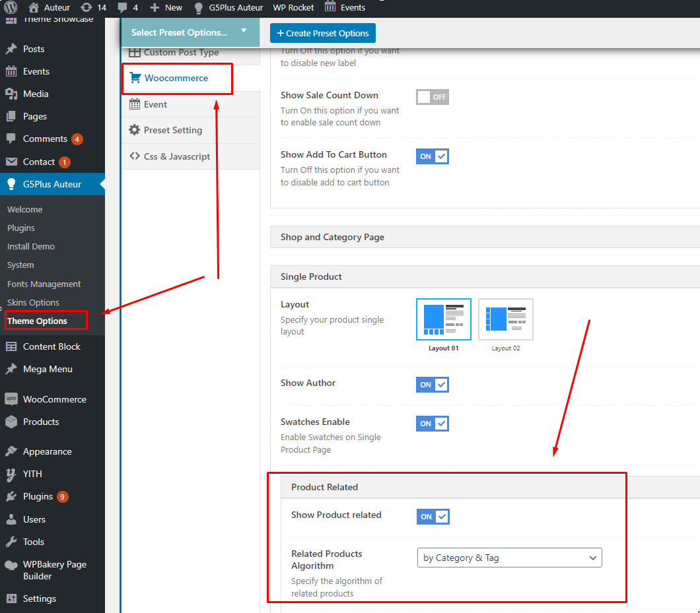This screenshot has width=700, height=613.
Task: Click the Appearance paintbrush icon
Action: pyautogui.click(x=11, y=451)
